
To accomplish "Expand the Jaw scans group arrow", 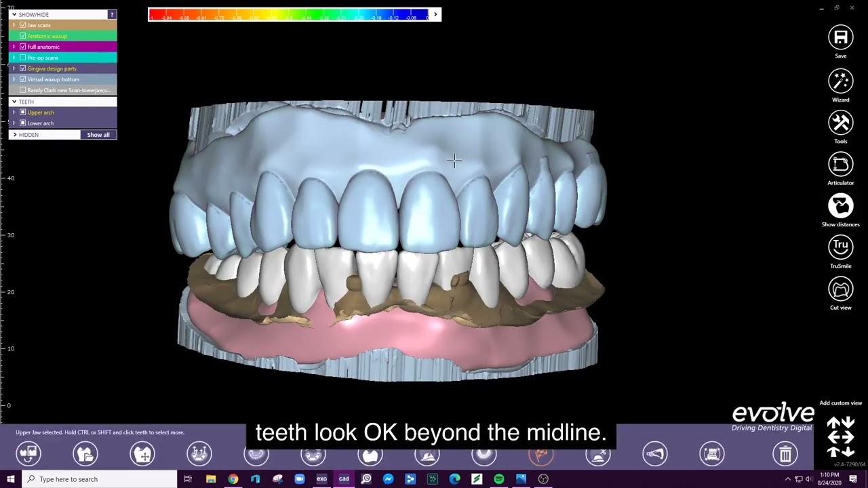I will (14, 25).
